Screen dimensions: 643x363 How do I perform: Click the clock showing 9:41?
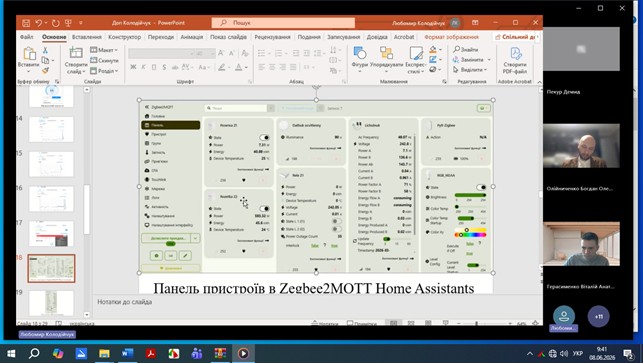pyautogui.click(x=602, y=349)
